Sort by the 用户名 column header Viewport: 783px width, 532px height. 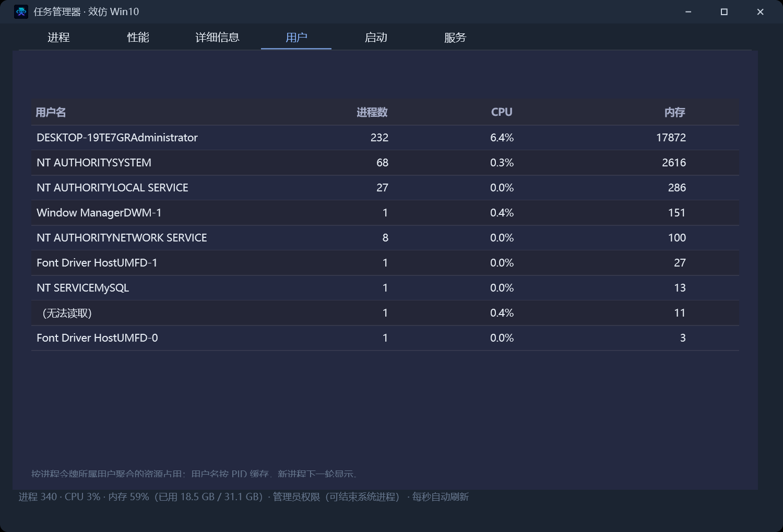pyautogui.click(x=51, y=112)
